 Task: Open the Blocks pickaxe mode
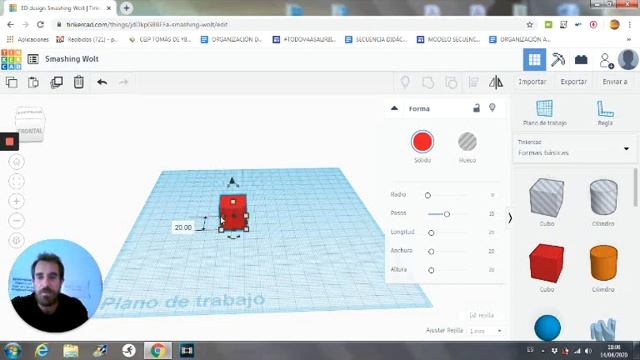(558, 60)
